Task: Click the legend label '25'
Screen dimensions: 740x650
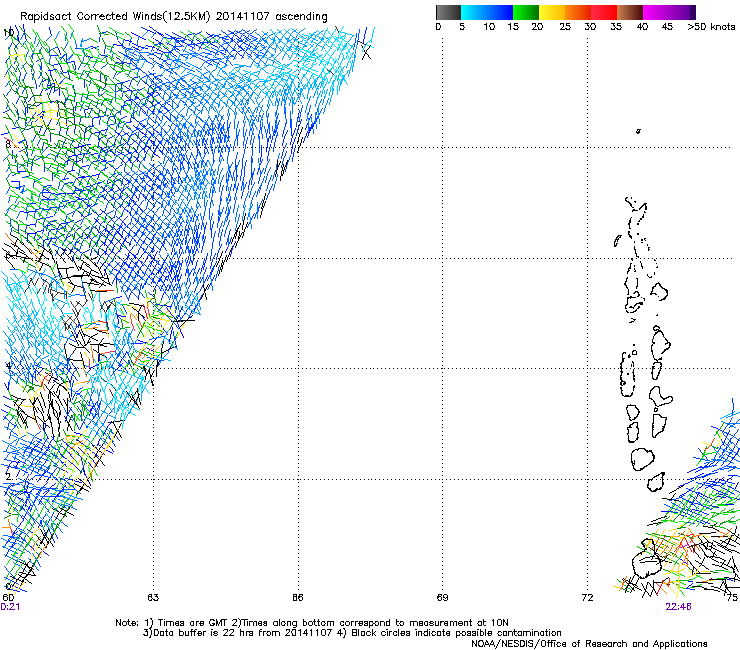Action: coord(565,27)
